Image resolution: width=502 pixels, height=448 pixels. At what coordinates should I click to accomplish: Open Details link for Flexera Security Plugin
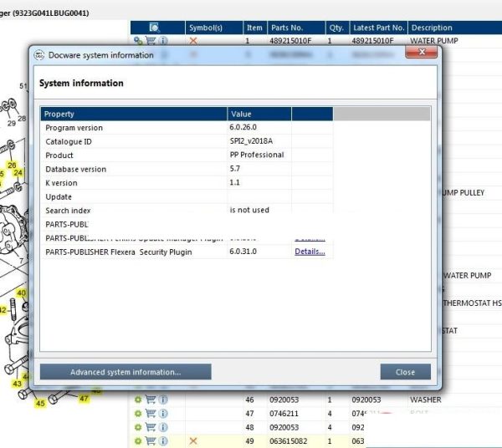coord(310,252)
